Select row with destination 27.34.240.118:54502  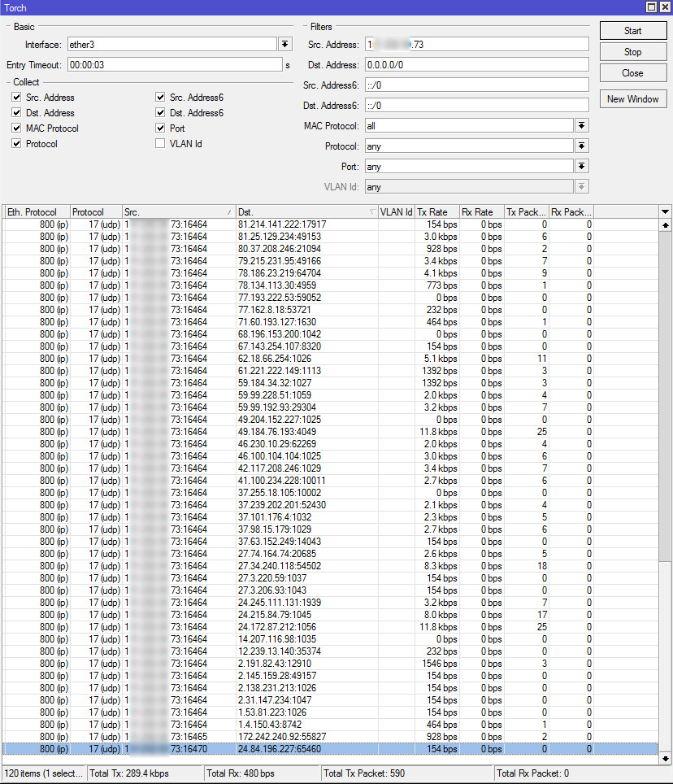[x=330, y=566]
